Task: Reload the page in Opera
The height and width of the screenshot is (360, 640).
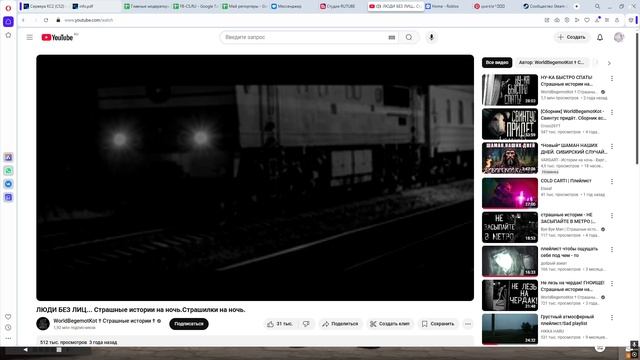Action: click(46, 20)
